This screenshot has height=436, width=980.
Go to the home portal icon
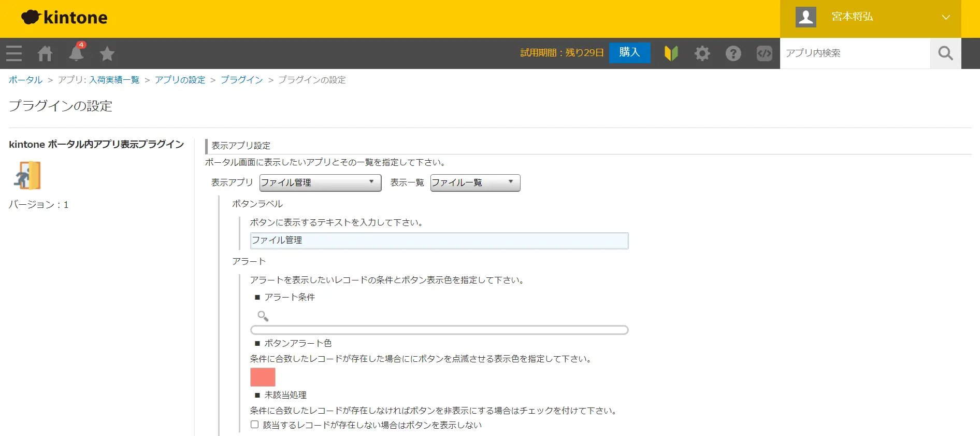pyautogui.click(x=45, y=53)
